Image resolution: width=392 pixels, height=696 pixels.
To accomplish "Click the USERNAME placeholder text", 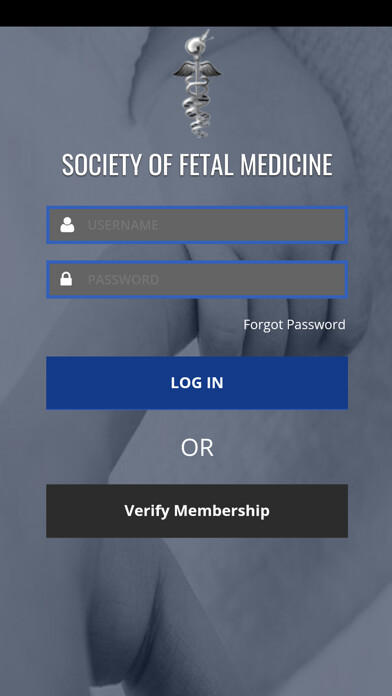I will pos(123,225).
